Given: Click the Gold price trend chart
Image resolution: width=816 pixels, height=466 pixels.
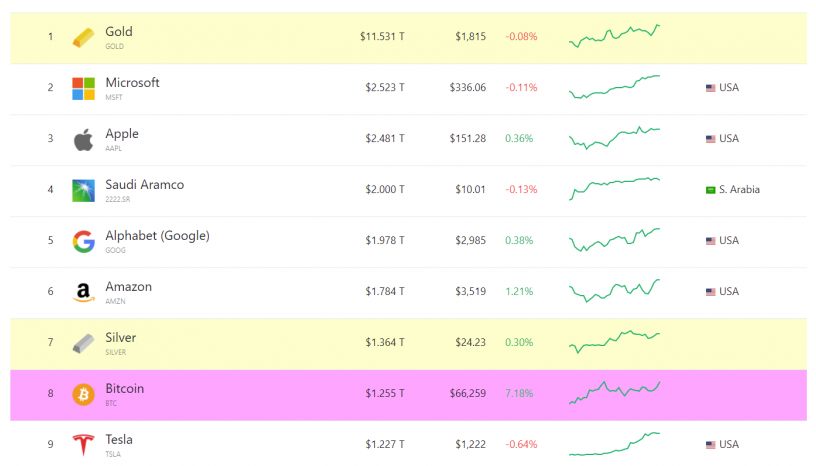Looking at the screenshot, I should pos(614,36).
